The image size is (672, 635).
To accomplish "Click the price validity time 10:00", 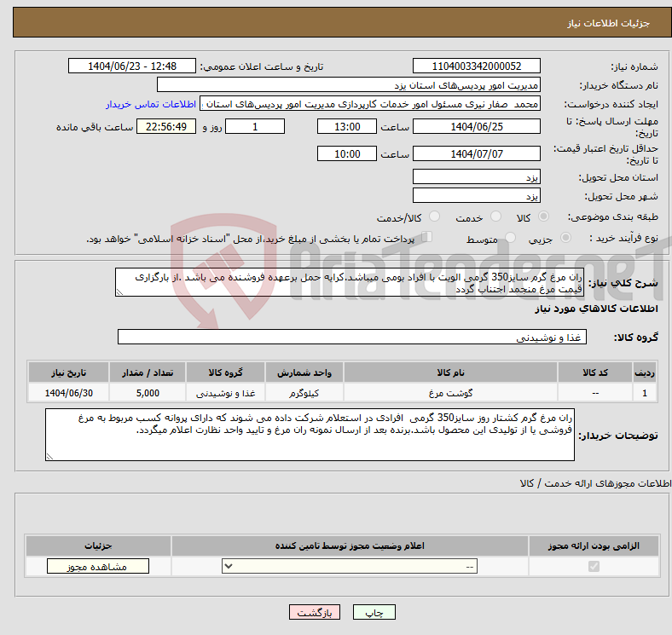I will [x=347, y=153].
